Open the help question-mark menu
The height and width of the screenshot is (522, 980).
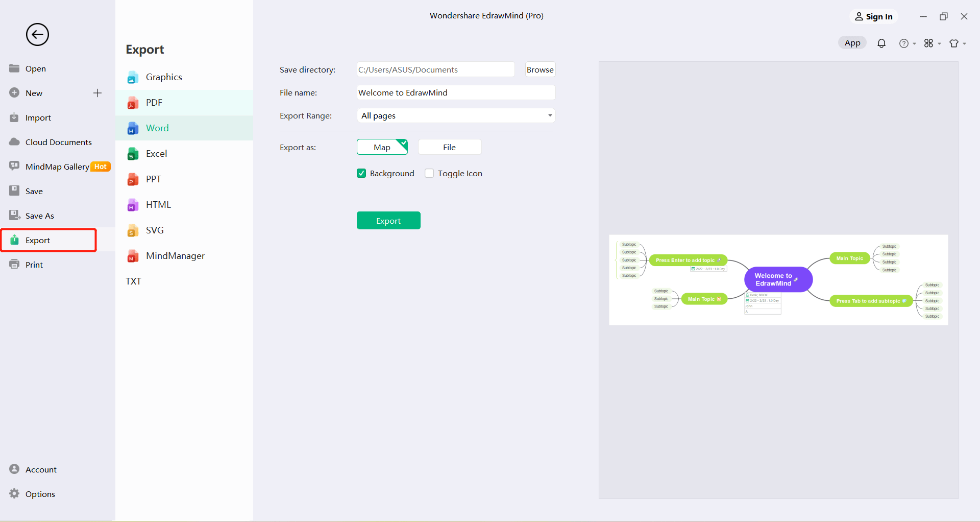907,43
